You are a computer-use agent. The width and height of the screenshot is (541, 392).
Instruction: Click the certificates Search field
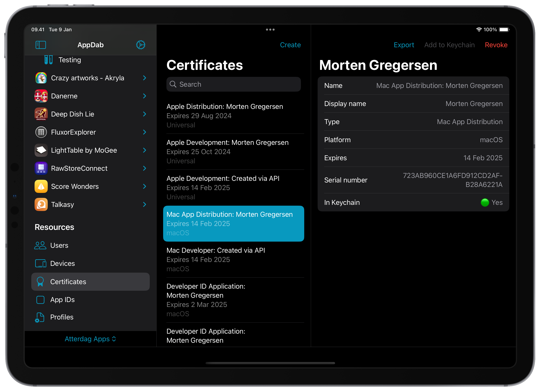click(x=233, y=84)
